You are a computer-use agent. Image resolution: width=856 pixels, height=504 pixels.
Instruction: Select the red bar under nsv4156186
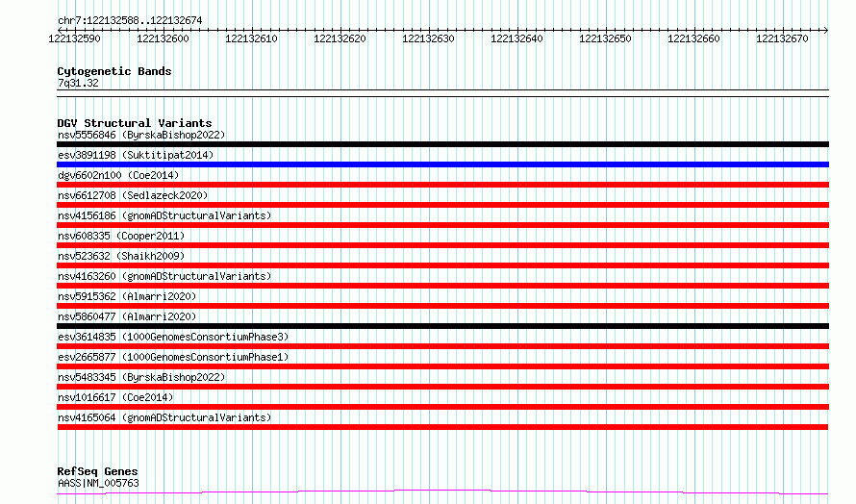pyautogui.click(x=442, y=225)
